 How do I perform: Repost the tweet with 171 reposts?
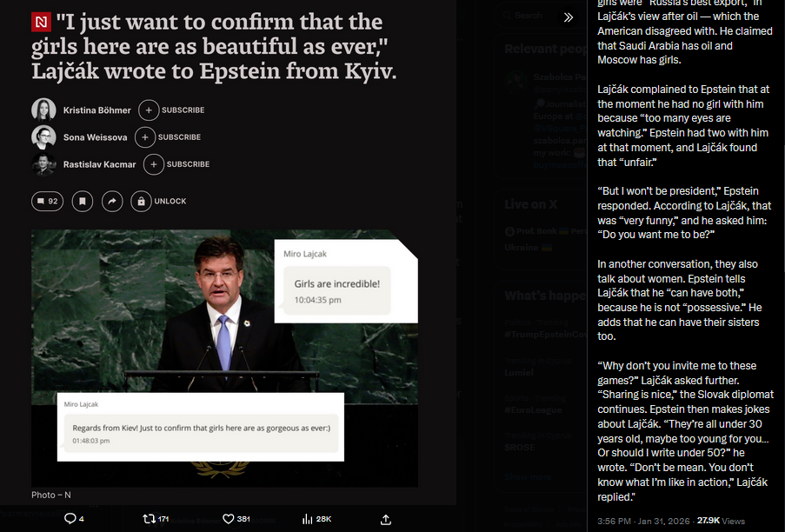click(156, 519)
